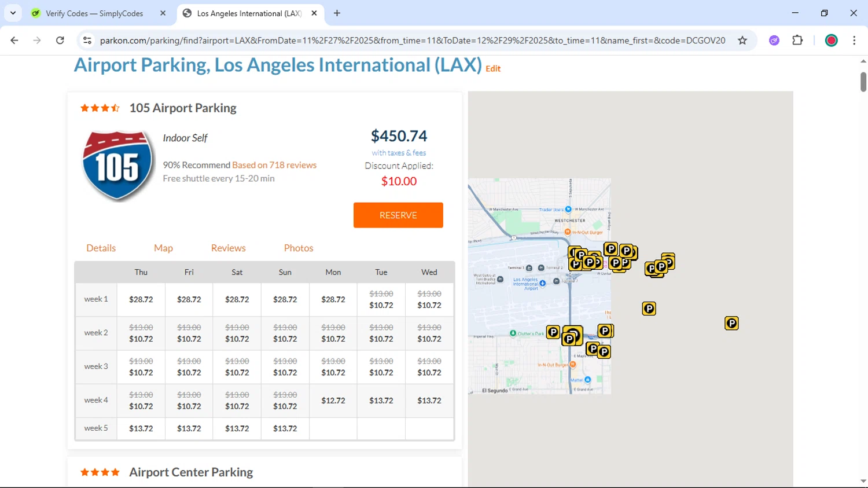
Task: Click the Wed column header
Action: pyautogui.click(x=429, y=272)
